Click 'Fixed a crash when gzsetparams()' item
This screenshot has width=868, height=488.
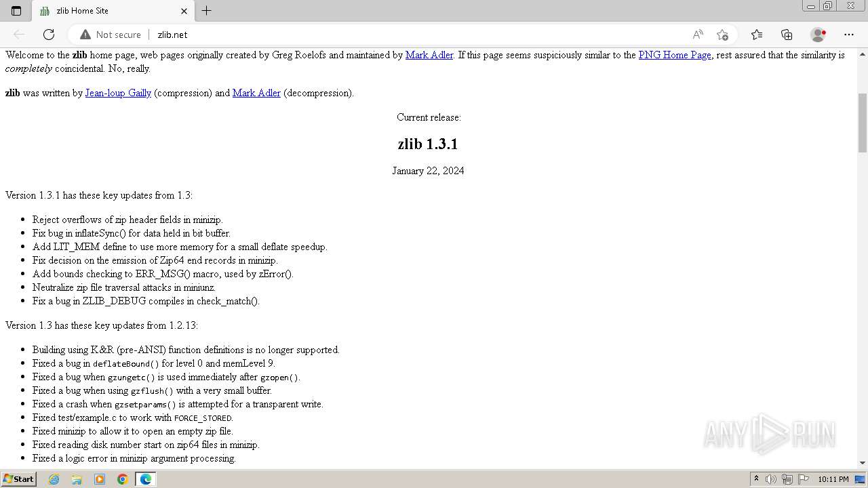pos(178,404)
